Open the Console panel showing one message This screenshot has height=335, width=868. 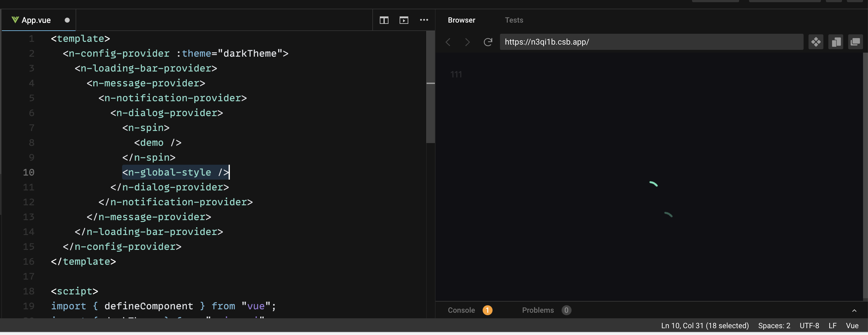click(461, 310)
